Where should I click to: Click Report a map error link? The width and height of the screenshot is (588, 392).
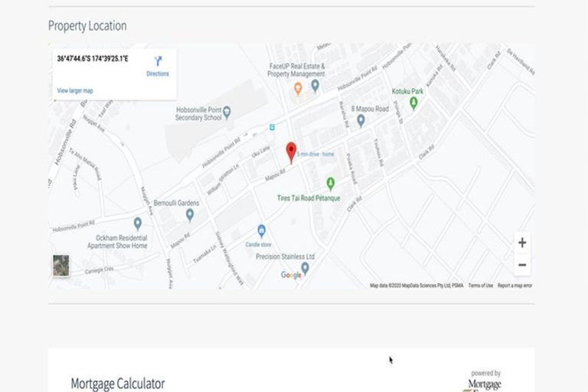pyautogui.click(x=514, y=286)
